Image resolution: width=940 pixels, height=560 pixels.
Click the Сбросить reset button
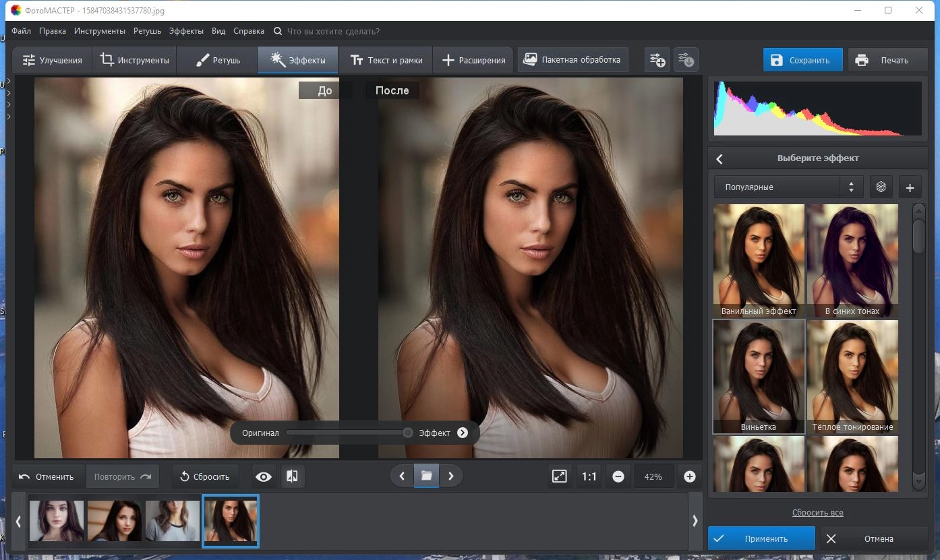pos(206,476)
